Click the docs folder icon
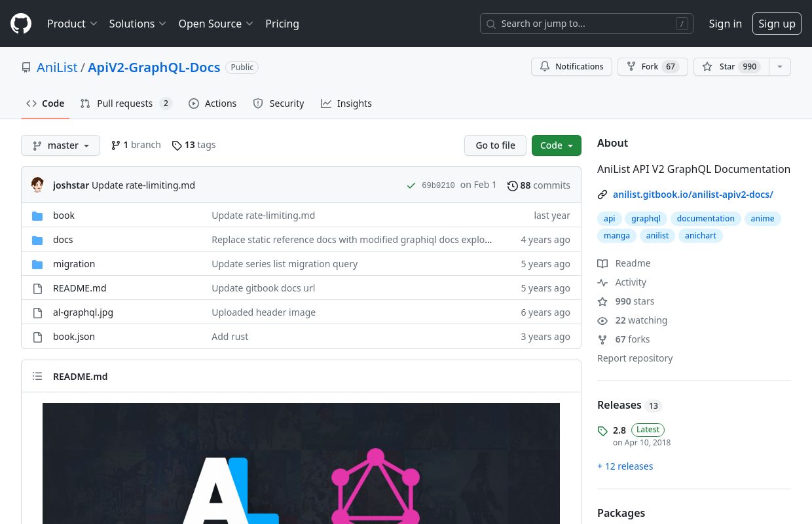Viewport: 812px width, 524px height. point(37,240)
